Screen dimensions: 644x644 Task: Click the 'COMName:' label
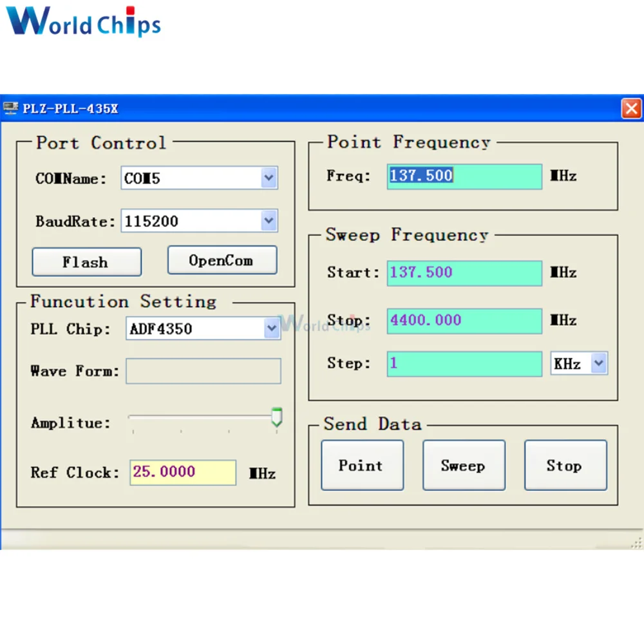tap(71, 178)
